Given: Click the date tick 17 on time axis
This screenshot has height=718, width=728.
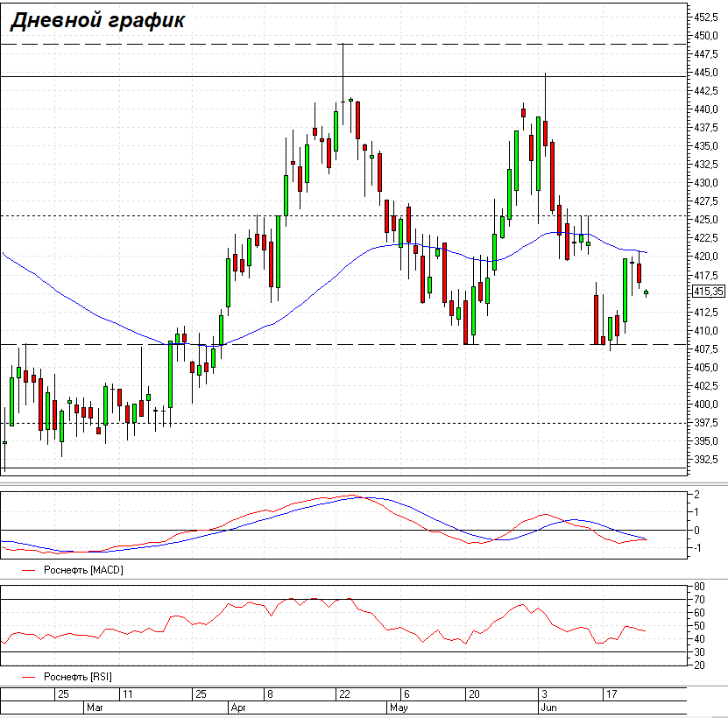Looking at the screenshot, I should 611,693.
